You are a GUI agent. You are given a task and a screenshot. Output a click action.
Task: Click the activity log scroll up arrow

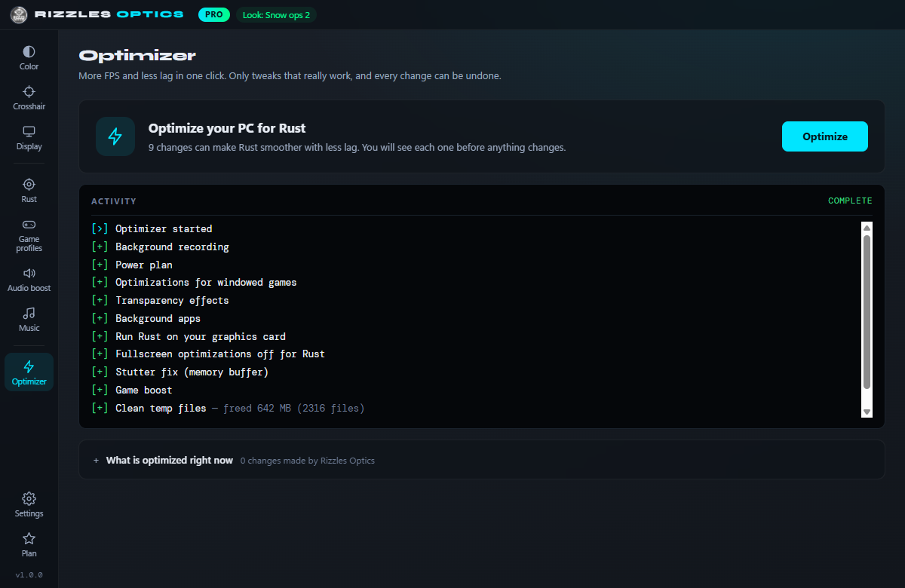pos(867,228)
